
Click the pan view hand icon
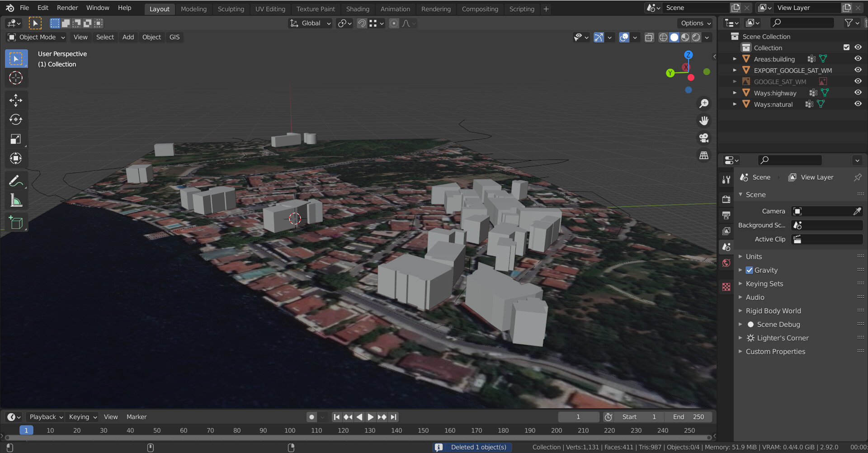coord(704,121)
